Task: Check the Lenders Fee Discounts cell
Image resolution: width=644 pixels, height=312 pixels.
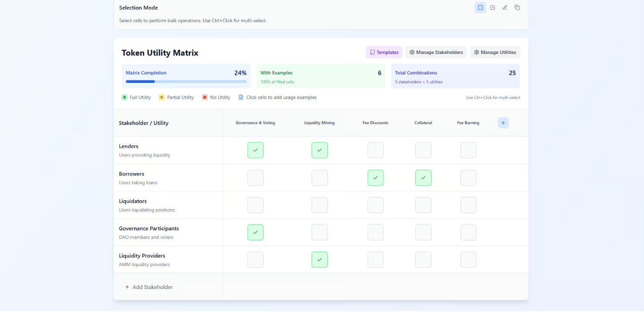Action: (376, 150)
